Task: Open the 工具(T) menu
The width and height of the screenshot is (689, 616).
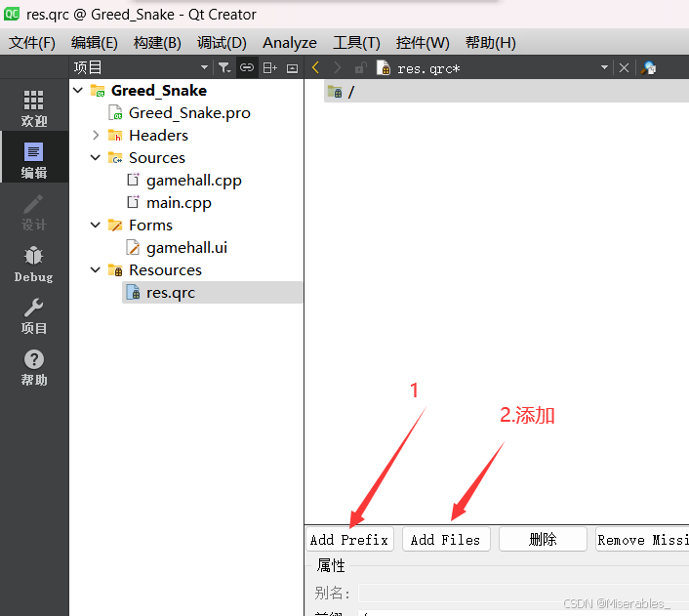Action: point(356,43)
